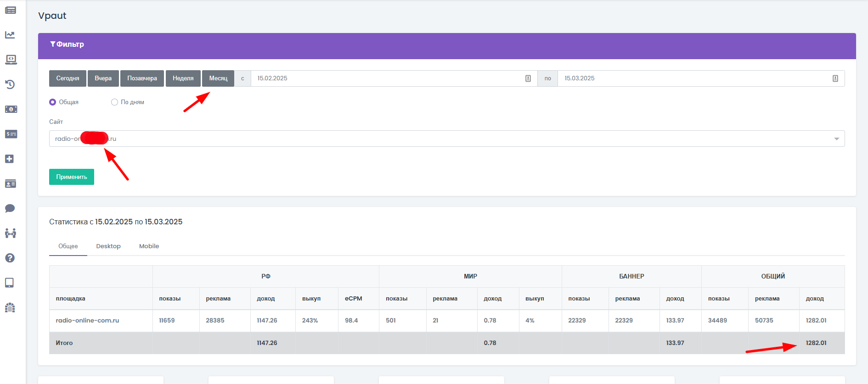Open the history clock icon
This screenshot has height=384, width=868.
[10, 84]
